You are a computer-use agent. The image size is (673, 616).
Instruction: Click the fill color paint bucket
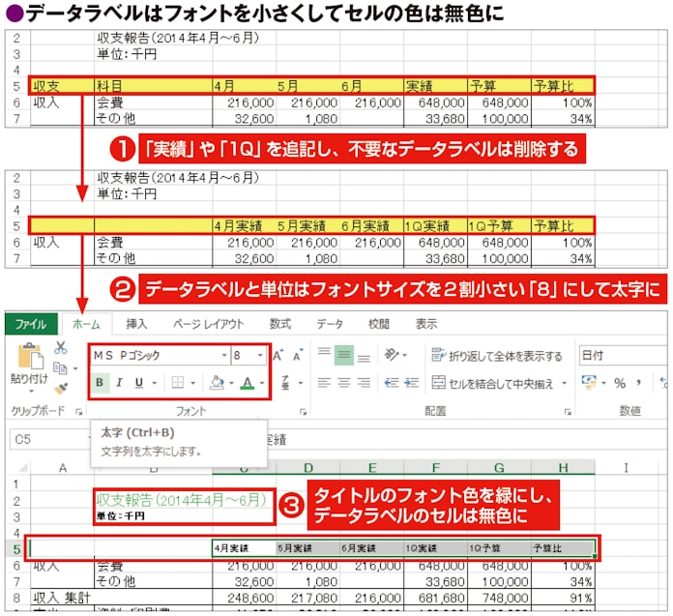[x=217, y=383]
